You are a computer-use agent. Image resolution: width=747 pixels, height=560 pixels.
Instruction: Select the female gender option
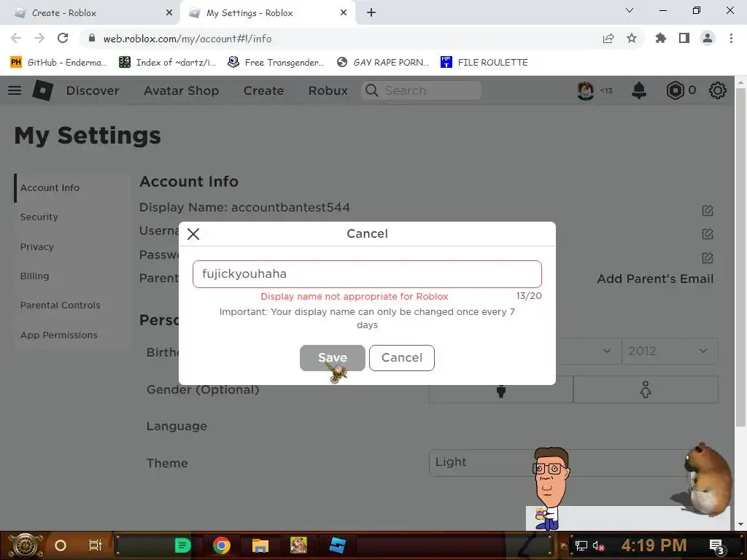click(646, 389)
